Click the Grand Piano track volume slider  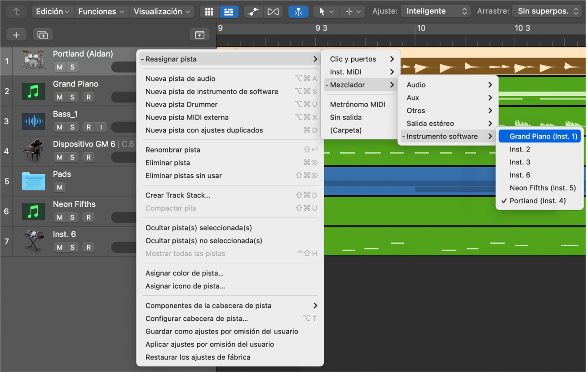pos(124,98)
